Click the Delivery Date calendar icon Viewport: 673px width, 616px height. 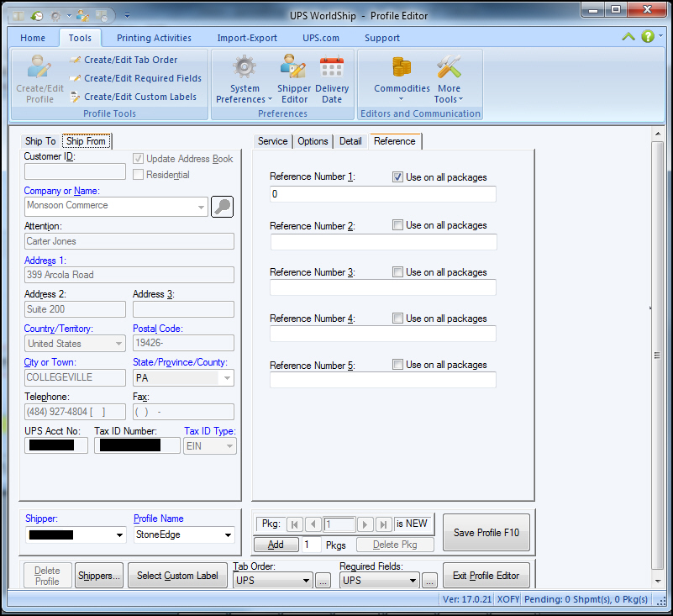[332, 69]
